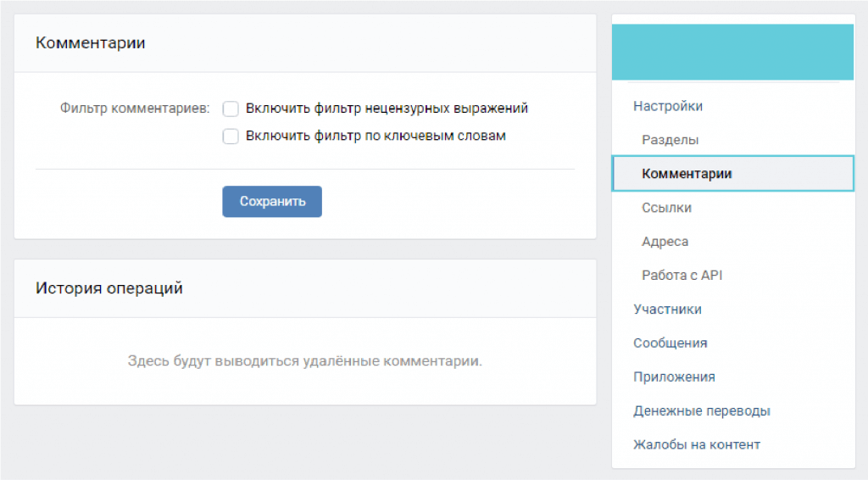The width and height of the screenshot is (868, 480).
Task: Click the teal header block above the sidebar
Action: tap(733, 52)
